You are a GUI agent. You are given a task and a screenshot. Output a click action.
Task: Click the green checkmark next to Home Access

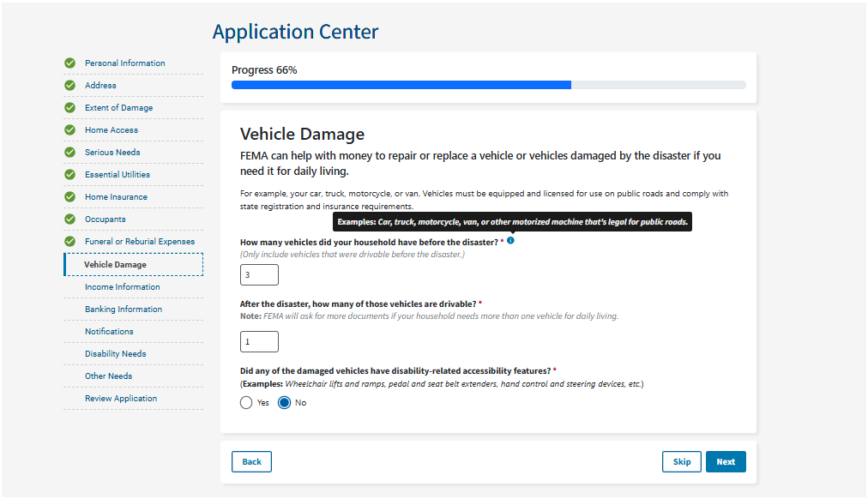pyautogui.click(x=69, y=130)
